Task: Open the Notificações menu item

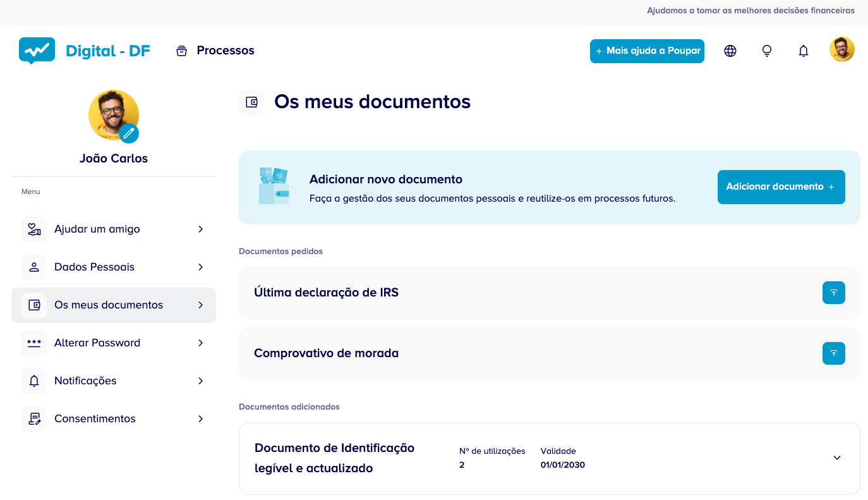Action: [x=85, y=381]
